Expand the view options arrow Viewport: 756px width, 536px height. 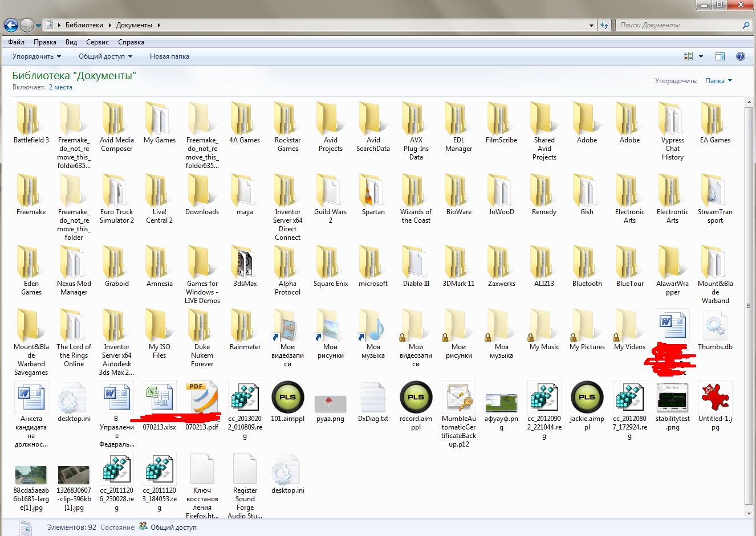pyautogui.click(x=701, y=56)
